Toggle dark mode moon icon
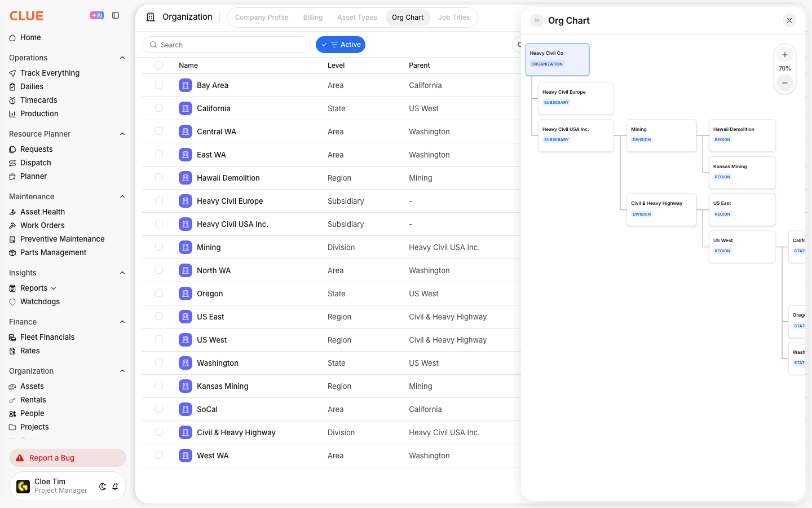The height and width of the screenshot is (508, 812). pos(103,487)
